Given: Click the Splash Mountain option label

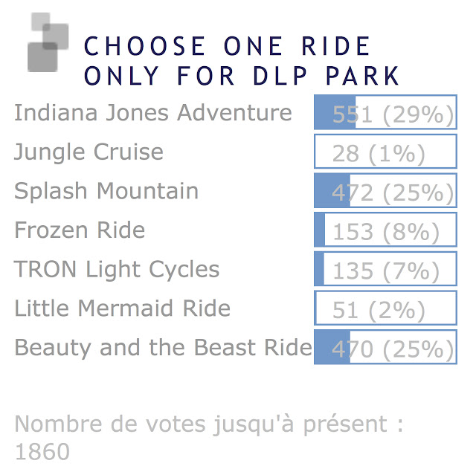Looking at the screenshot, I should tap(106, 190).
